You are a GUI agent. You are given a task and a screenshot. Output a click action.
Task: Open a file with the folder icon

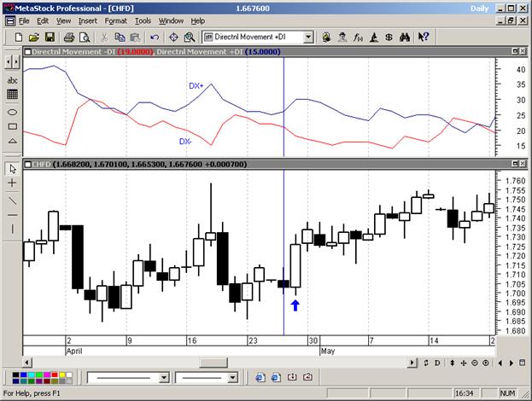click(x=34, y=37)
